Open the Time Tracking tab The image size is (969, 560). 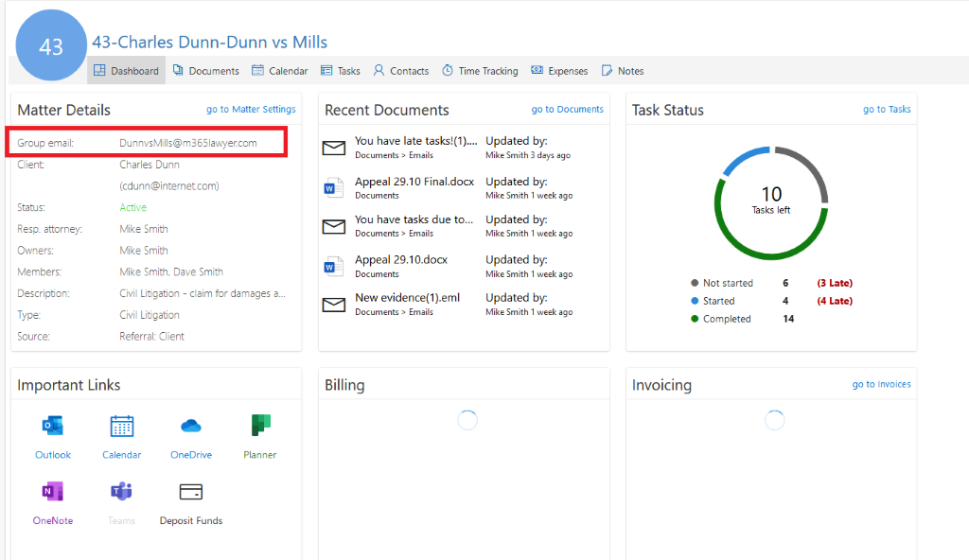(x=479, y=71)
